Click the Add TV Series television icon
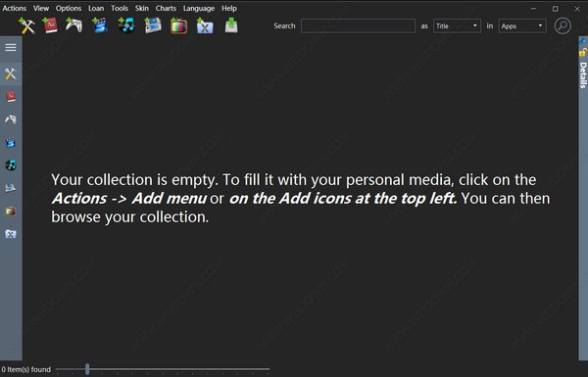The width and height of the screenshot is (588, 377). pos(179,25)
